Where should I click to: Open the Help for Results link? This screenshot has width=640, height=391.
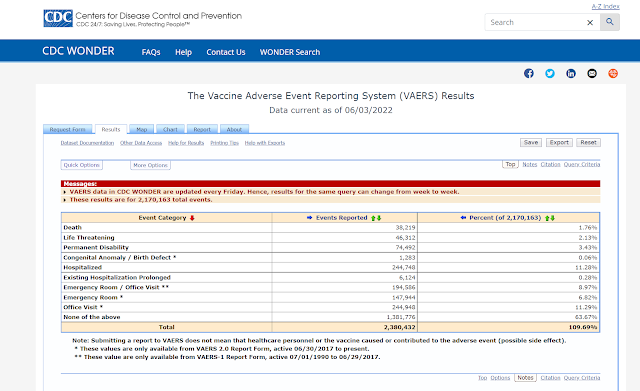coord(186,143)
